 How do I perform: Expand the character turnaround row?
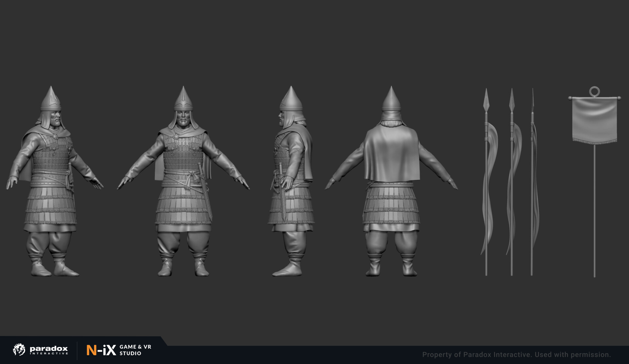tap(219, 183)
